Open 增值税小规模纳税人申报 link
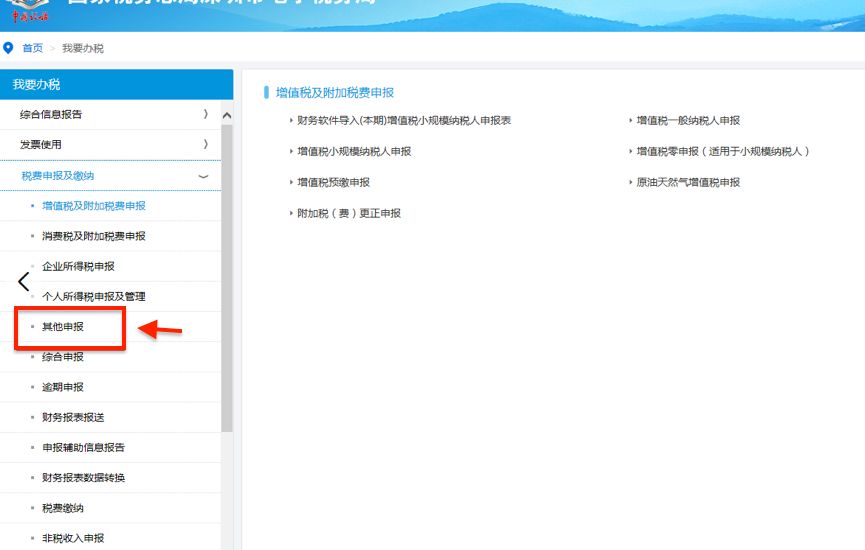This screenshot has height=550, width=865. (354, 151)
